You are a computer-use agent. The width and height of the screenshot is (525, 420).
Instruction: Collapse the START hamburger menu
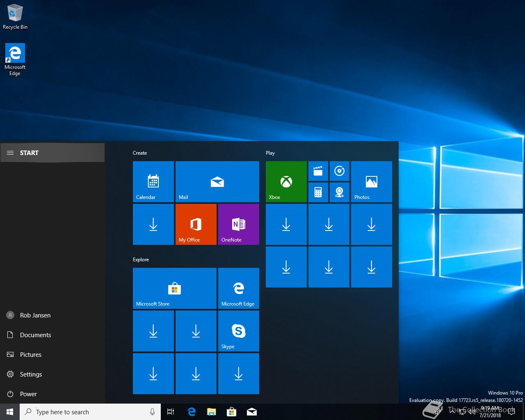click(10, 153)
